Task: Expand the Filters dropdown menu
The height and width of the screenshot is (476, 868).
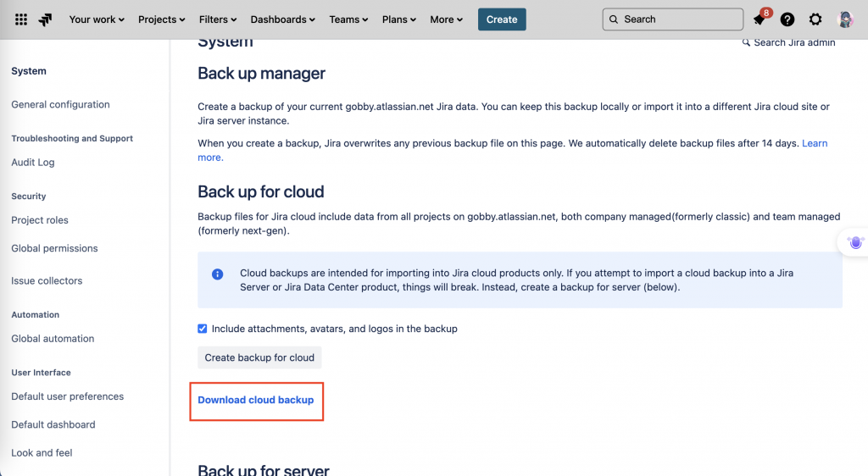Action: [218, 19]
